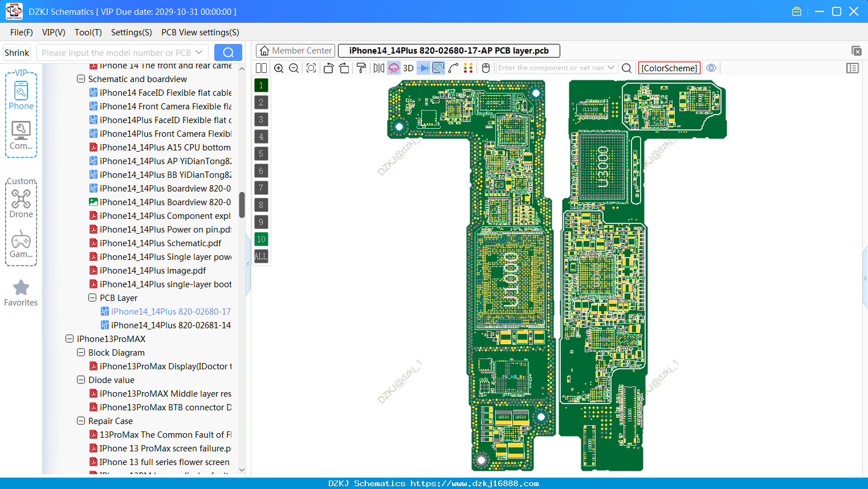868x489 pixels.
Task: Click the tree scrollbar down arrow
Action: tap(242, 470)
